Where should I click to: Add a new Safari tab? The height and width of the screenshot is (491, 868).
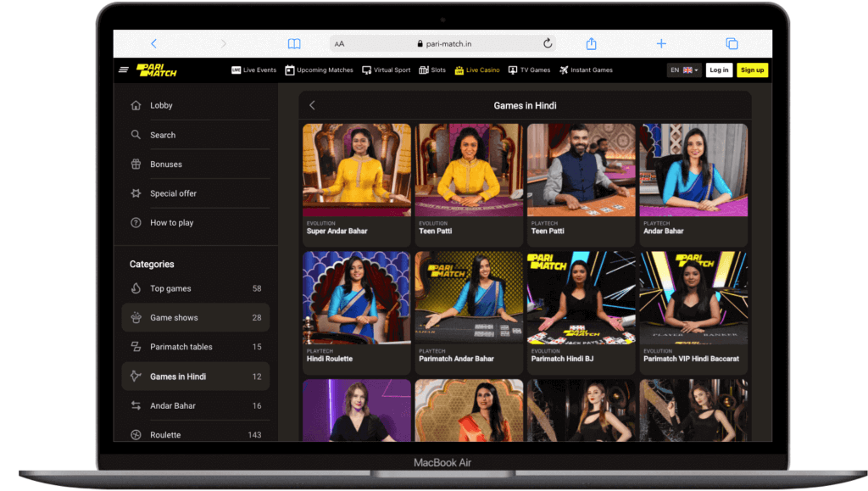point(661,43)
